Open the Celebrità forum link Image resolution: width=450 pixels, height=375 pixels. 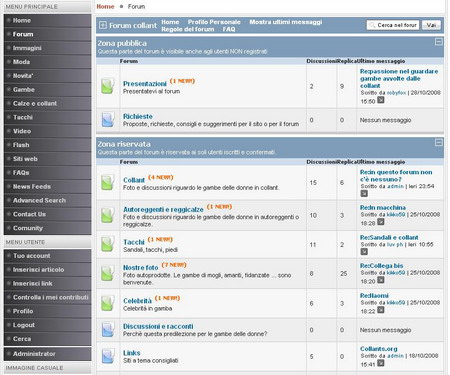[137, 301]
